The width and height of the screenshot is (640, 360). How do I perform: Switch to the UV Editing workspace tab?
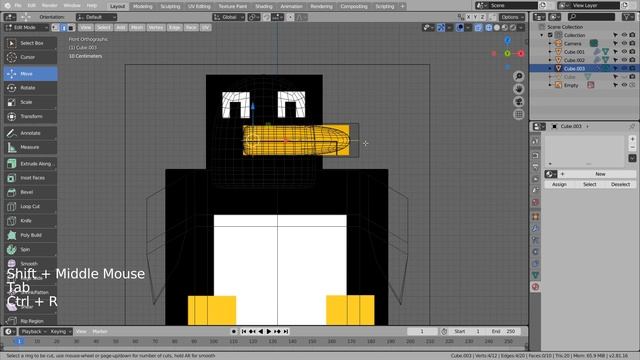(199, 6)
